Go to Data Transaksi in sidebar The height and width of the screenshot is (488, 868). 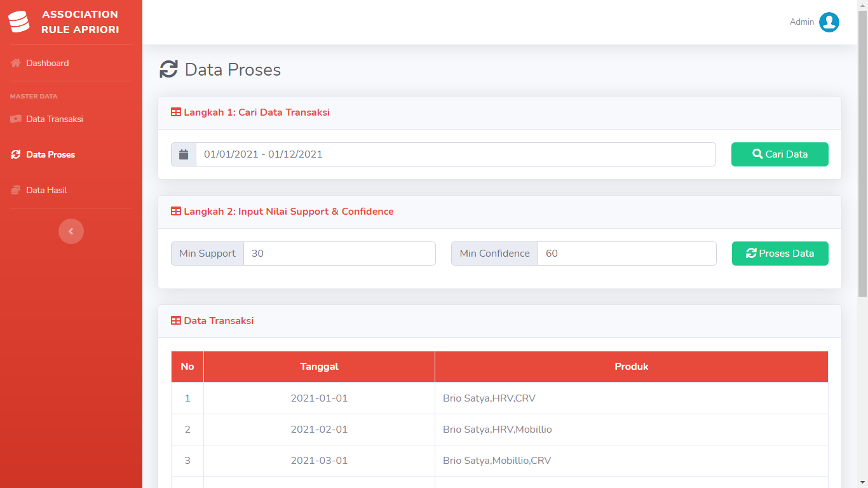click(x=71, y=119)
